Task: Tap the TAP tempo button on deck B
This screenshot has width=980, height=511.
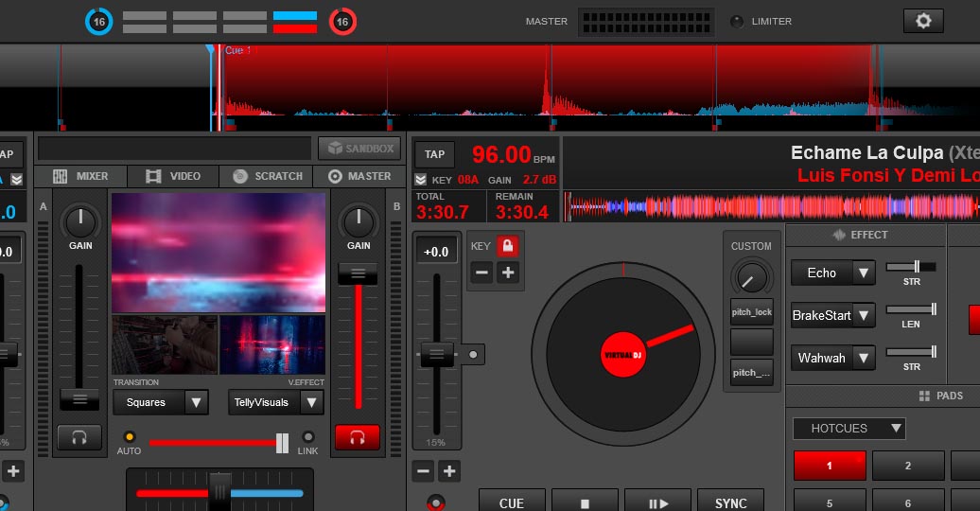Action: (434, 154)
